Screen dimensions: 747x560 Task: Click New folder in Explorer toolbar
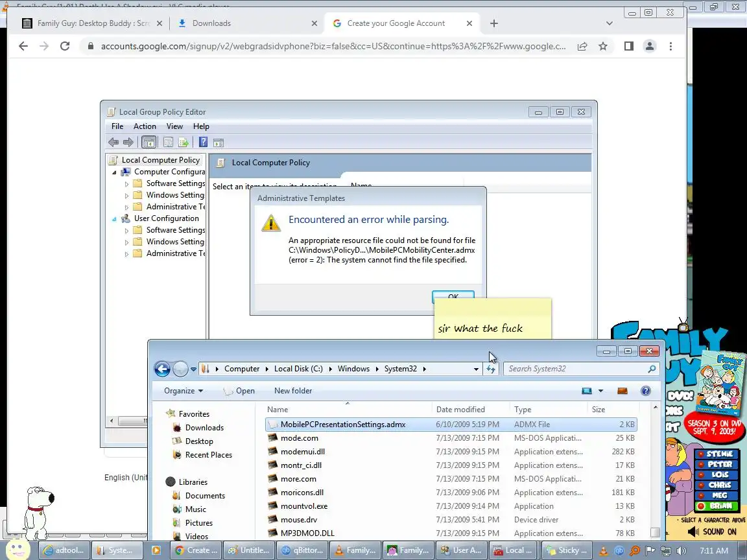(293, 391)
